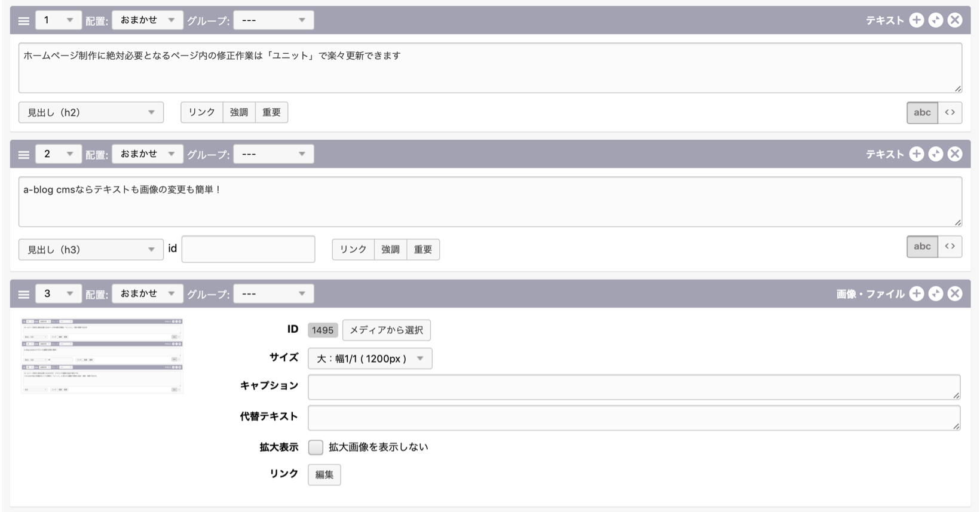Click the 編集 link edit button
The width and height of the screenshot is (980, 512).
(x=324, y=474)
